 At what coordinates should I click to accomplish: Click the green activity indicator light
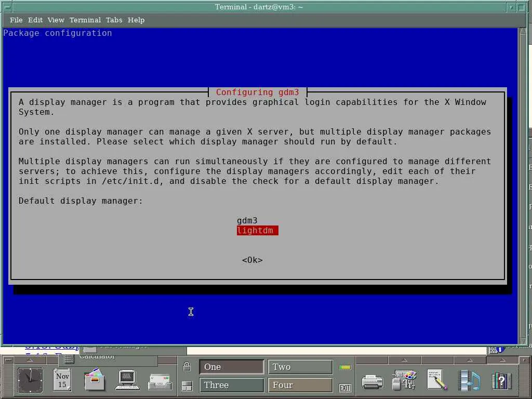pyautogui.click(x=345, y=367)
